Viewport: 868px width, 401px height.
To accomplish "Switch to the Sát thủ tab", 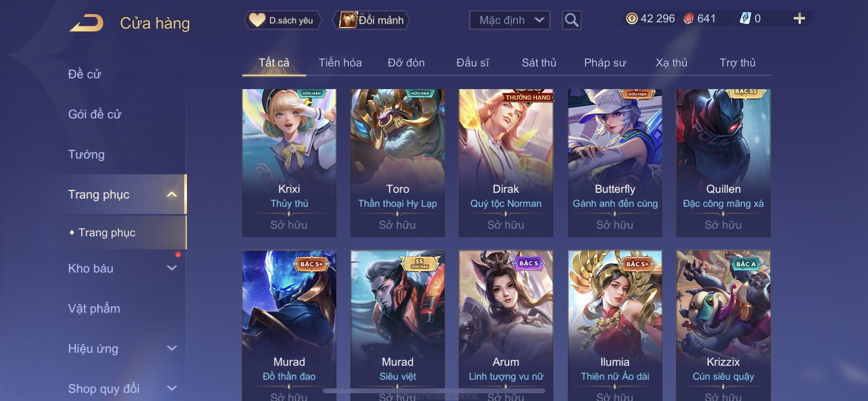I will 539,62.
